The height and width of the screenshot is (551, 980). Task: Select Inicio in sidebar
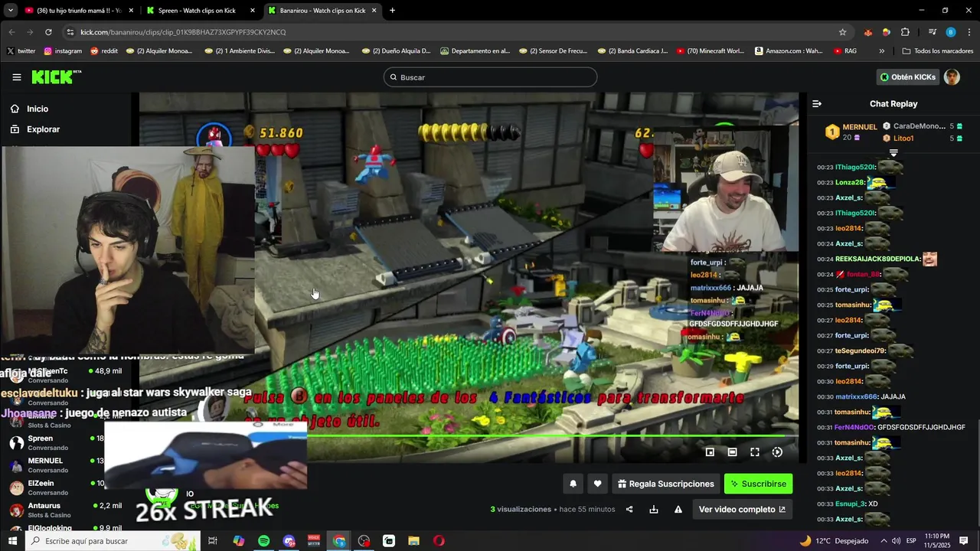click(x=37, y=109)
